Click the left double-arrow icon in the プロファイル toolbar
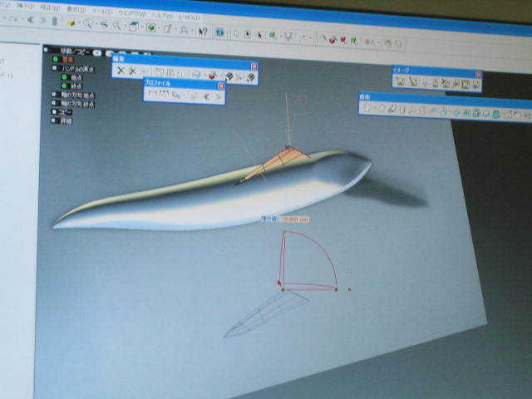This screenshot has height=399, width=532. pos(206,96)
